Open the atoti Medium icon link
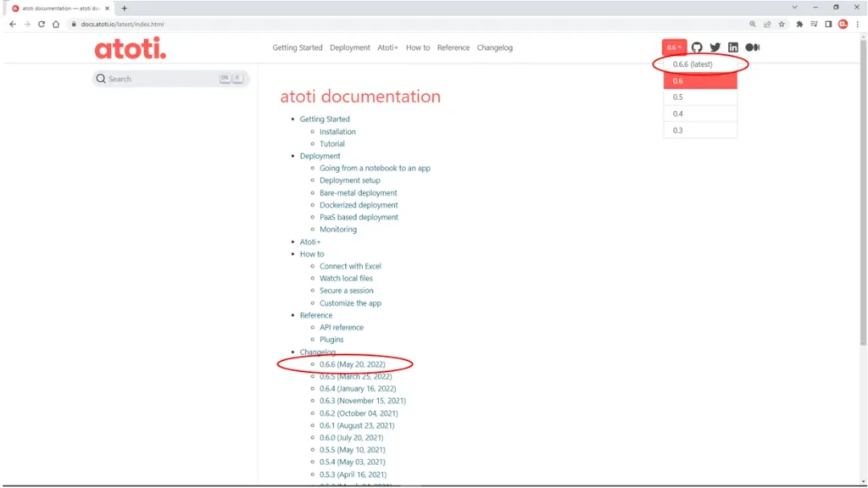 click(753, 47)
